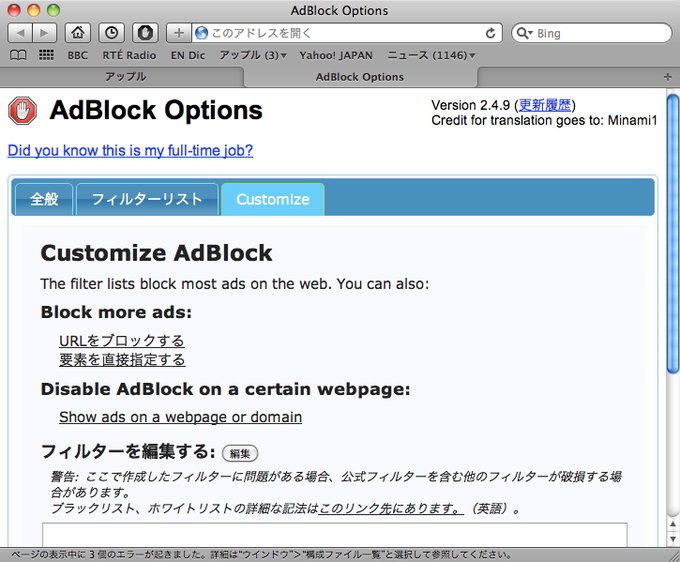Click 'Disable AdBlock on a certain webpage:' heading
The image size is (680, 562).
point(226,389)
